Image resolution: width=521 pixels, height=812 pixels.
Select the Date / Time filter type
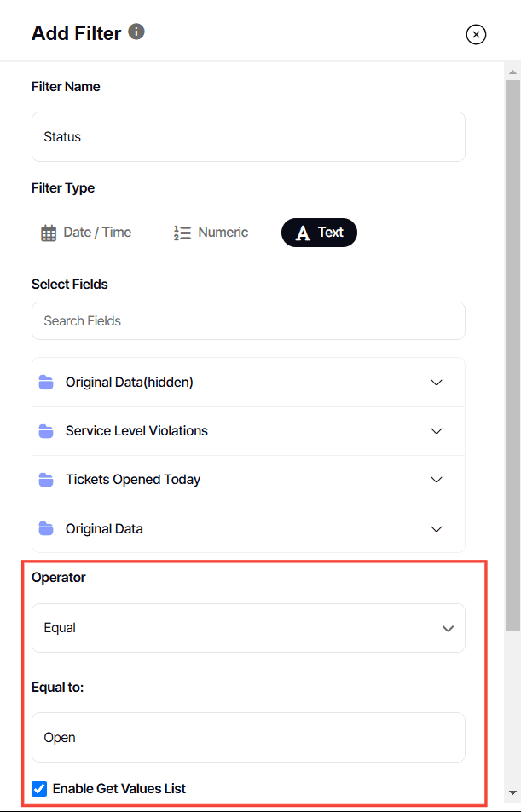click(x=85, y=232)
